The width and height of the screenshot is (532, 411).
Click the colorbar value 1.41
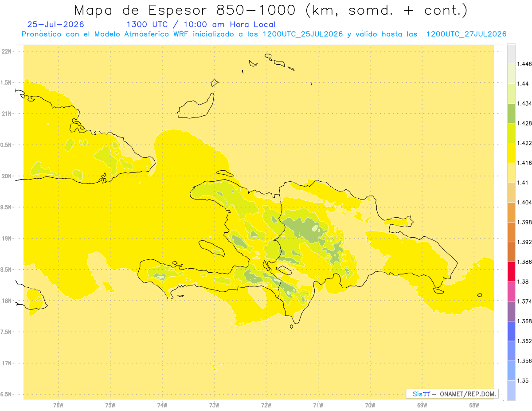(523, 183)
